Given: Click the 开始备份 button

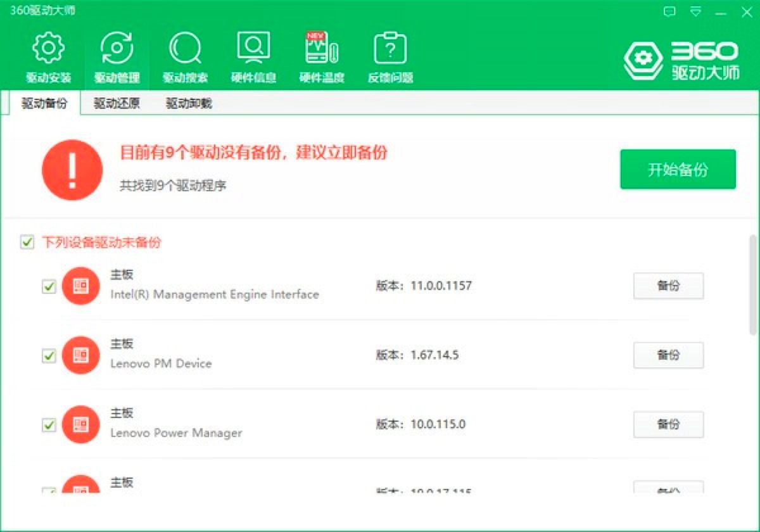Looking at the screenshot, I should coord(678,169).
